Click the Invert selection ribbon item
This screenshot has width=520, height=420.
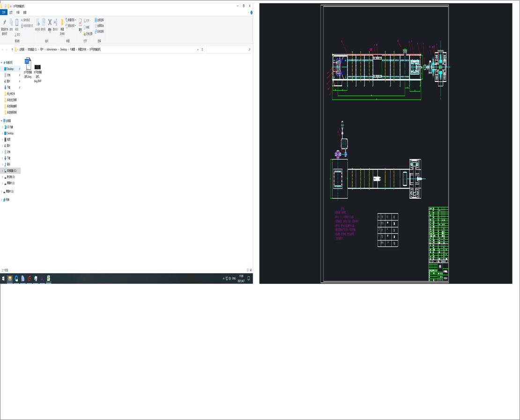point(99,31)
